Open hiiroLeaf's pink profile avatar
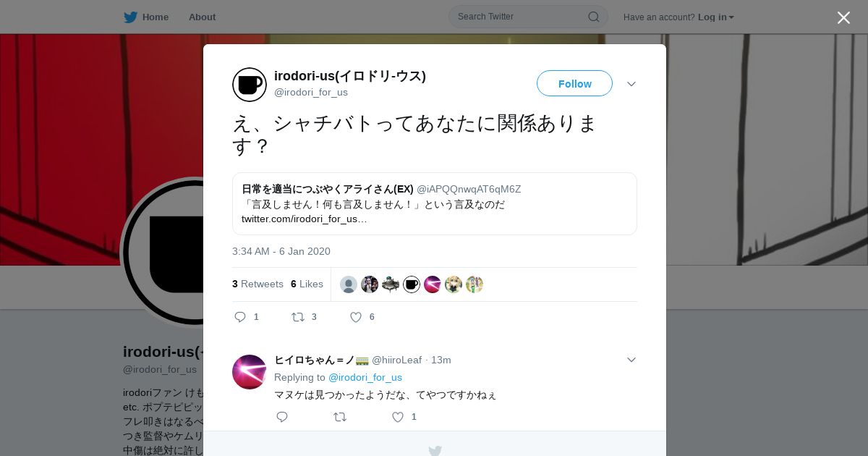Viewport: 868px width, 456px height. pos(250,372)
